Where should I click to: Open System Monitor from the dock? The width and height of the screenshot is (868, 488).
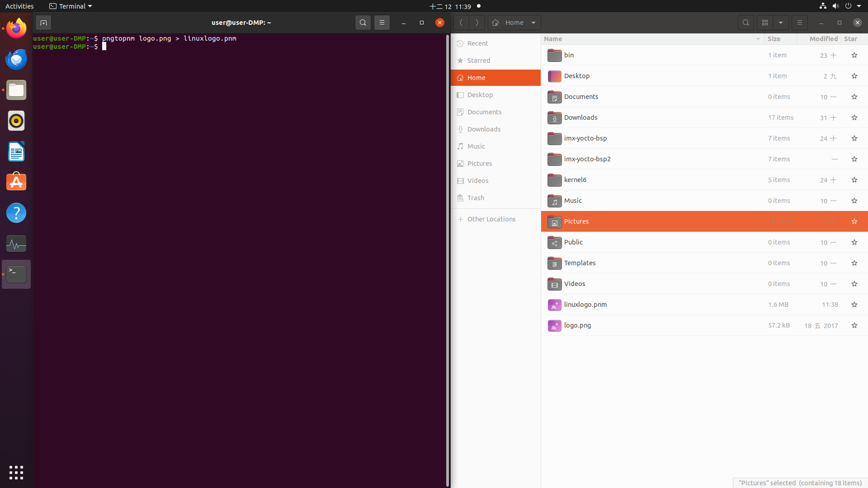click(16, 244)
